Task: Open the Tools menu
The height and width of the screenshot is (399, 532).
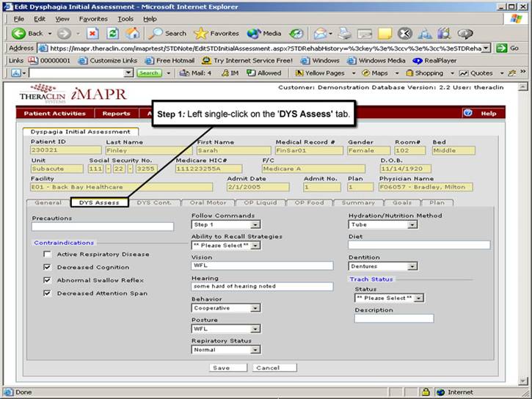Action: (x=125, y=19)
